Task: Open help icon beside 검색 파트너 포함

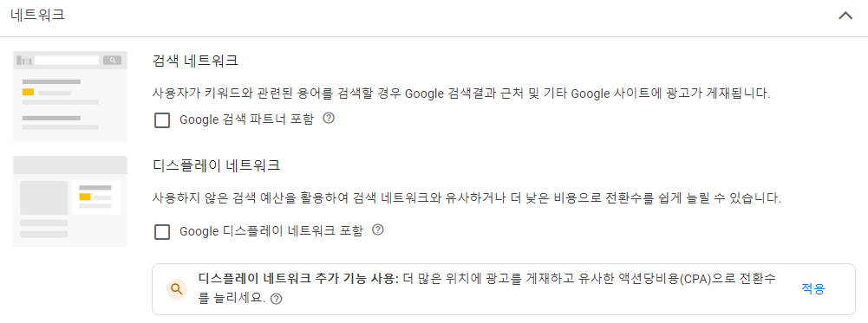Action: pyautogui.click(x=329, y=119)
